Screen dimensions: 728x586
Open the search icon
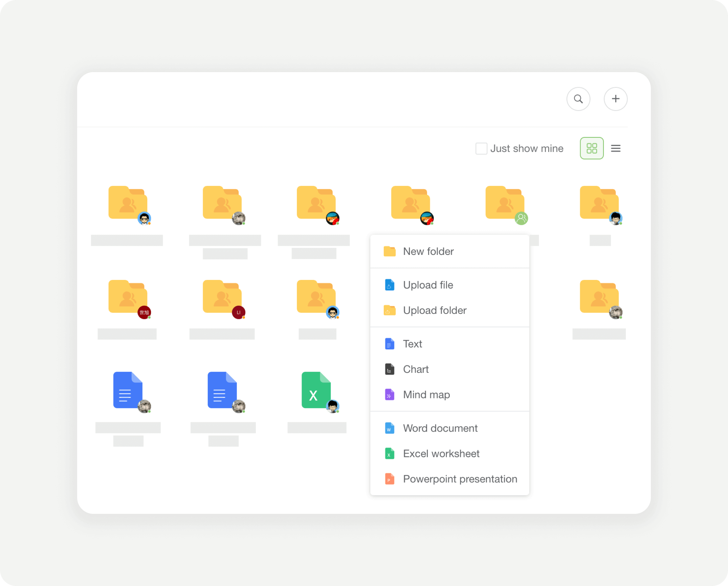(x=578, y=99)
